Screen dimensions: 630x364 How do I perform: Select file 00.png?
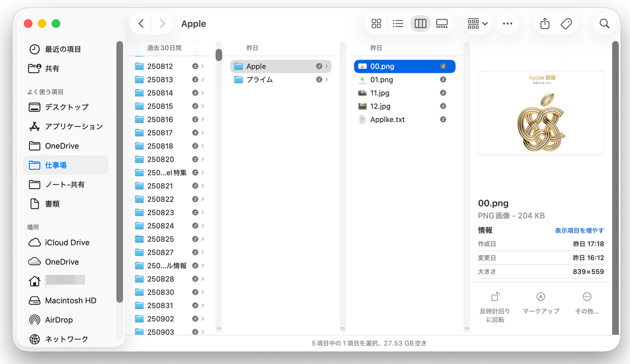tap(405, 67)
